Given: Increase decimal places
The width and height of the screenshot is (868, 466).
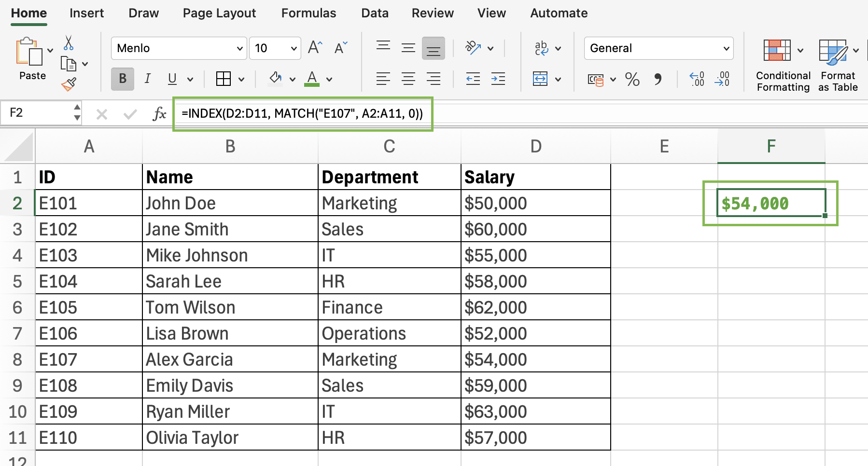Looking at the screenshot, I should [697, 79].
